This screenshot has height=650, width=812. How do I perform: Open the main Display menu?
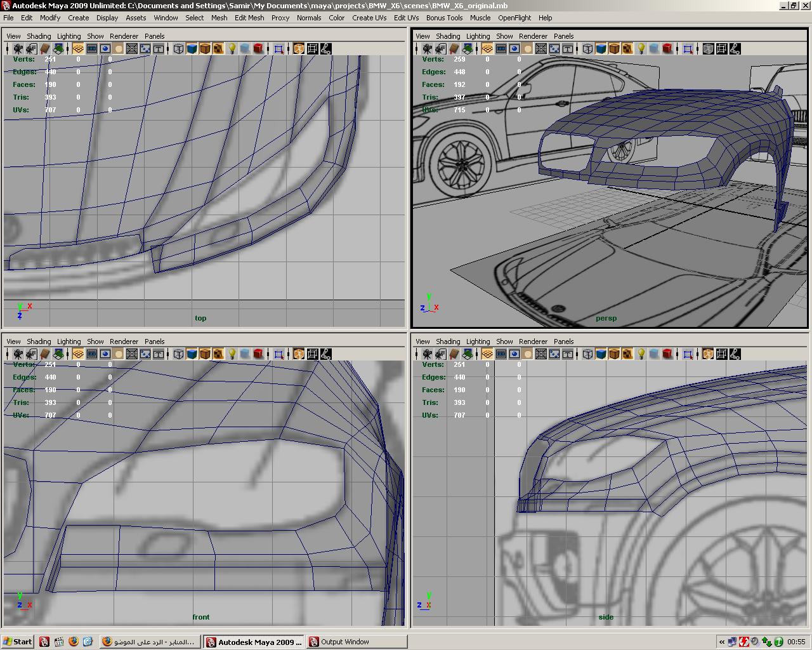coord(107,18)
